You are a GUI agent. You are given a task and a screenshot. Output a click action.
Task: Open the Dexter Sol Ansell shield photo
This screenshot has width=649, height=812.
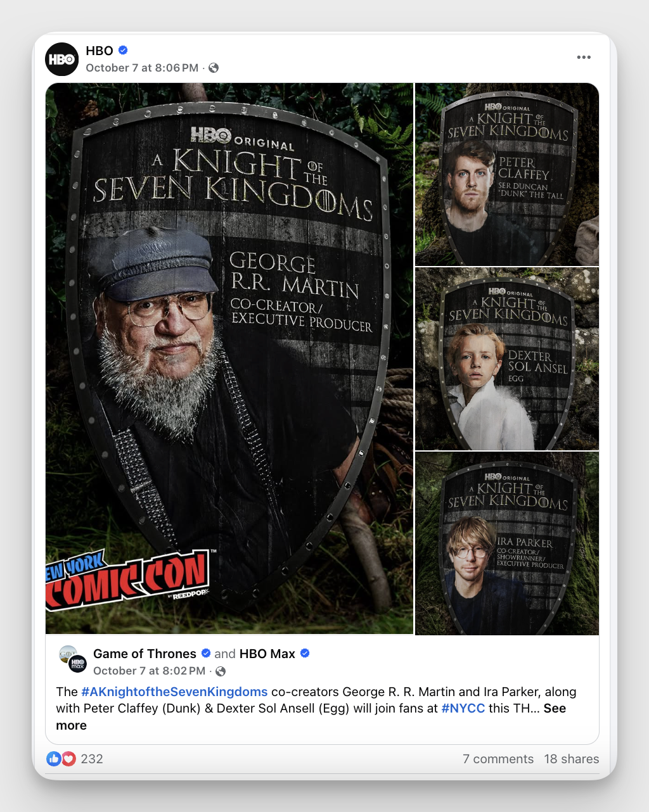(507, 358)
